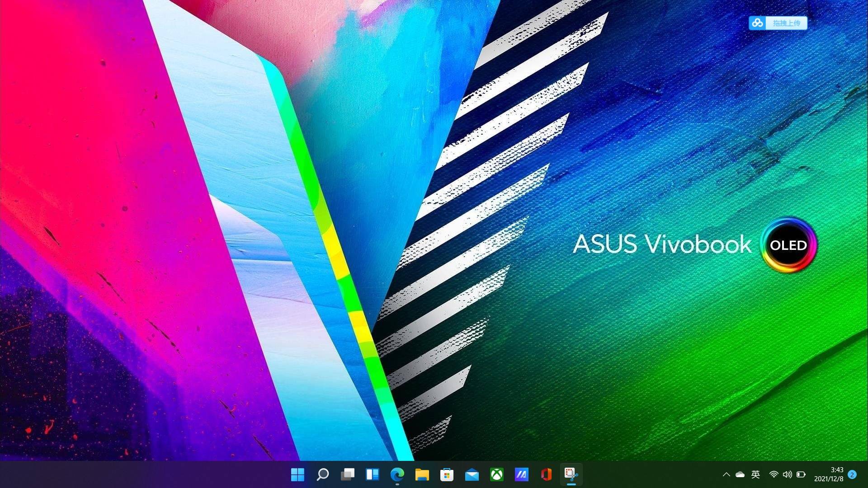The width and height of the screenshot is (868, 488).
Task: Open taskbar Search
Action: tap(322, 474)
